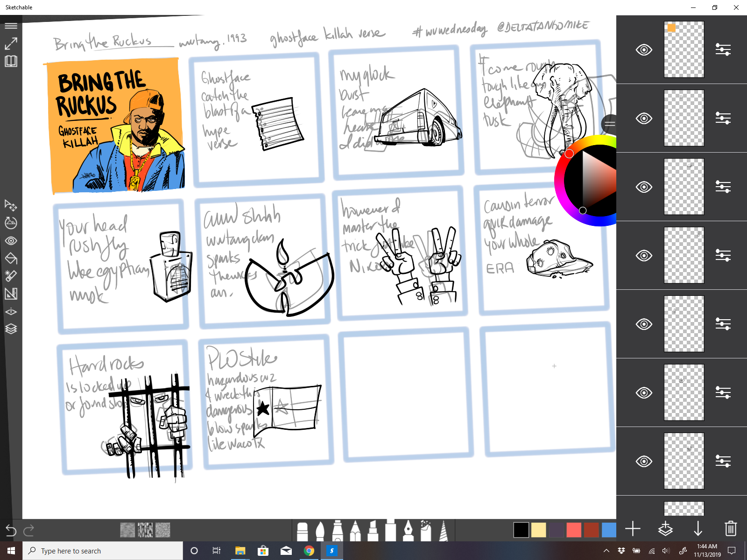Open settings sliders for the third layer
The height and width of the screenshot is (560, 747).
[x=723, y=187]
